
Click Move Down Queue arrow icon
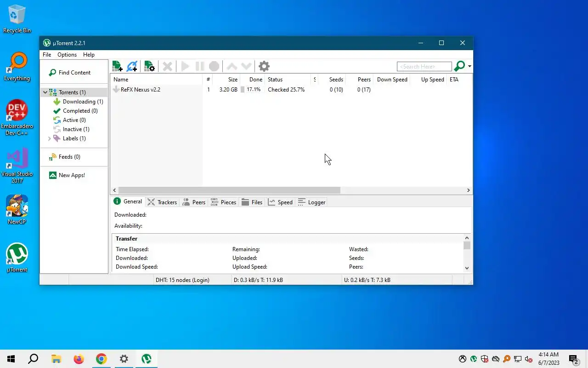[247, 66]
